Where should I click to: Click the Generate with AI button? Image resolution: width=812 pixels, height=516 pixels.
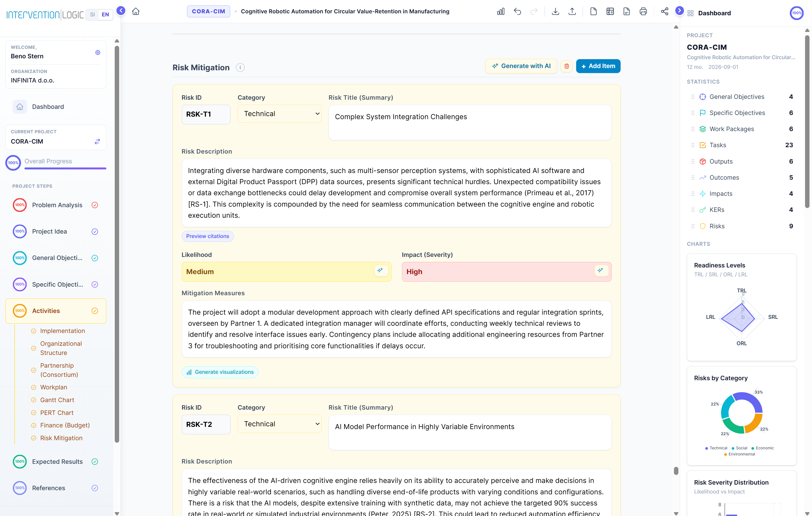click(521, 66)
